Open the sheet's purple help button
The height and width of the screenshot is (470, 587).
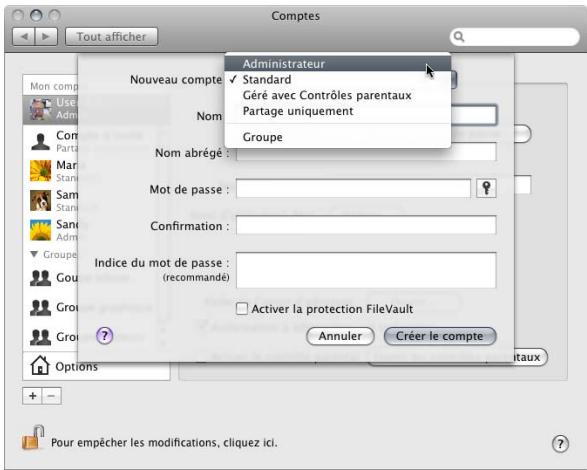104,336
